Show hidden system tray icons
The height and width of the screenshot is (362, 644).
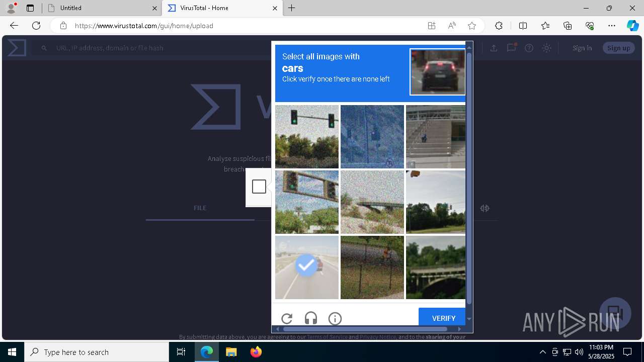point(542,352)
